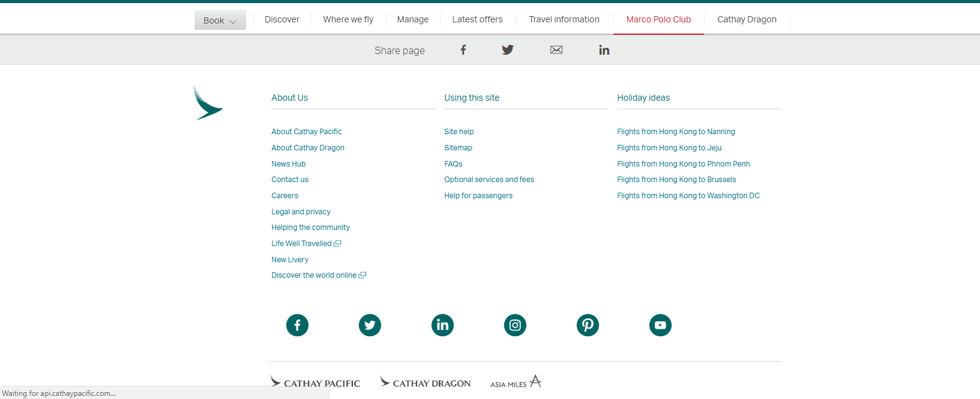Share page via Twitter icon
Viewport: 980px width, 399px height.
(x=508, y=50)
